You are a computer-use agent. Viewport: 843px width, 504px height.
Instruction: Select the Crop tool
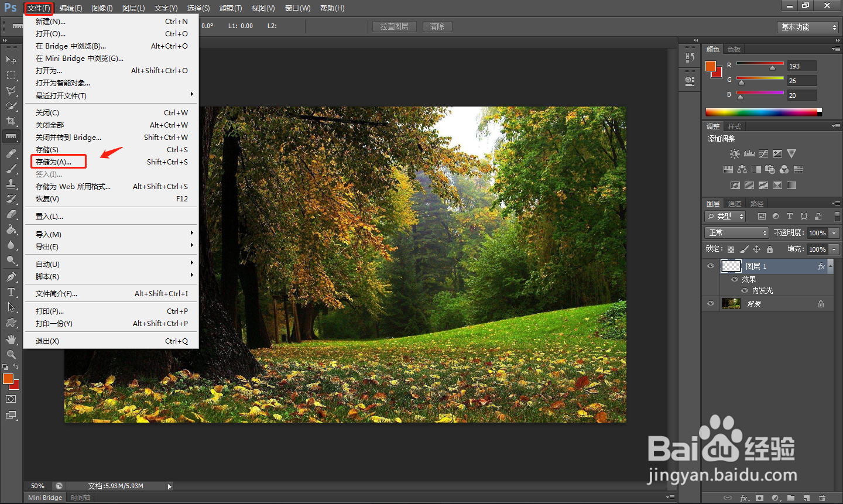(x=11, y=121)
